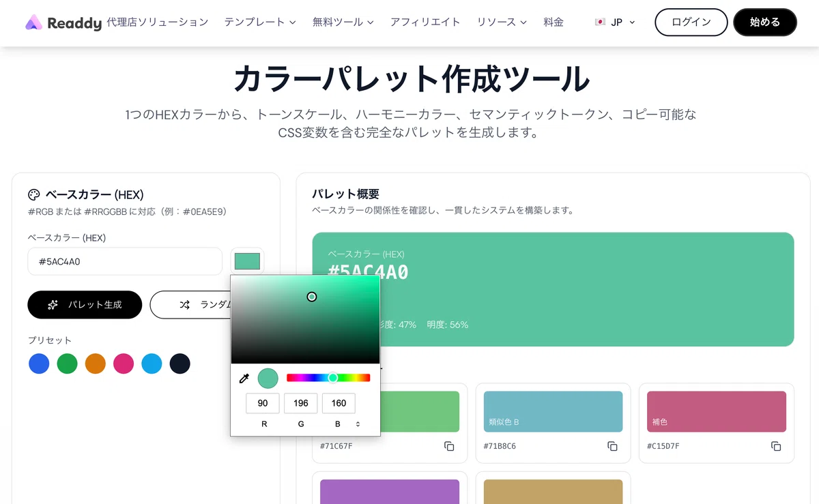Select the blue preset color
The height and width of the screenshot is (504, 819).
coord(39,364)
